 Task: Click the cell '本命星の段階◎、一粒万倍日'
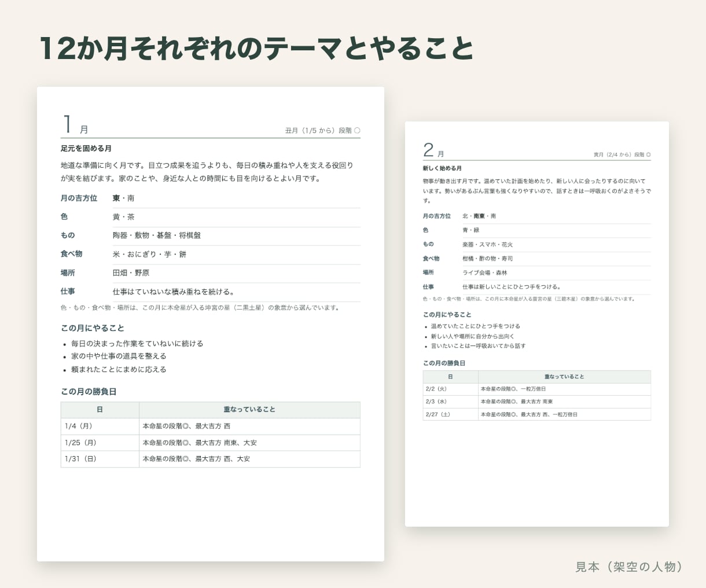pyautogui.click(x=565, y=389)
